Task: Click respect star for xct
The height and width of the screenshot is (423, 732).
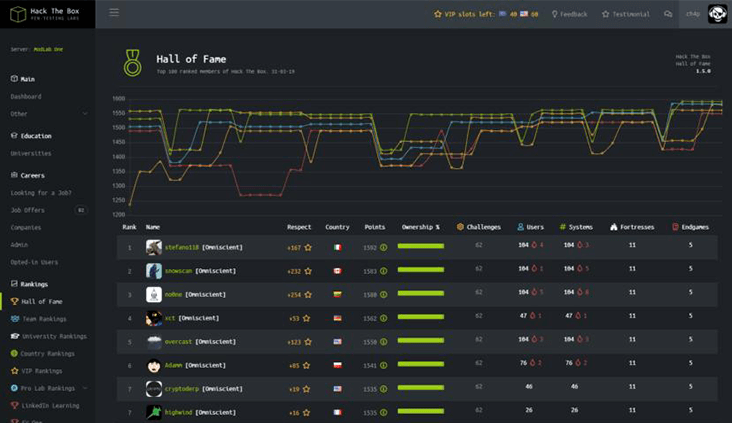Action: click(x=306, y=318)
